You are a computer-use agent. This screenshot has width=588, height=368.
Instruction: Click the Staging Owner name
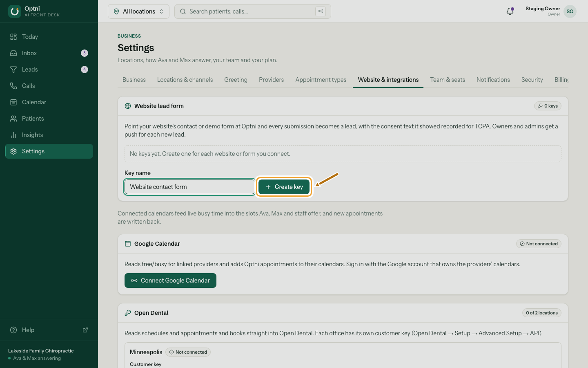[x=543, y=9]
